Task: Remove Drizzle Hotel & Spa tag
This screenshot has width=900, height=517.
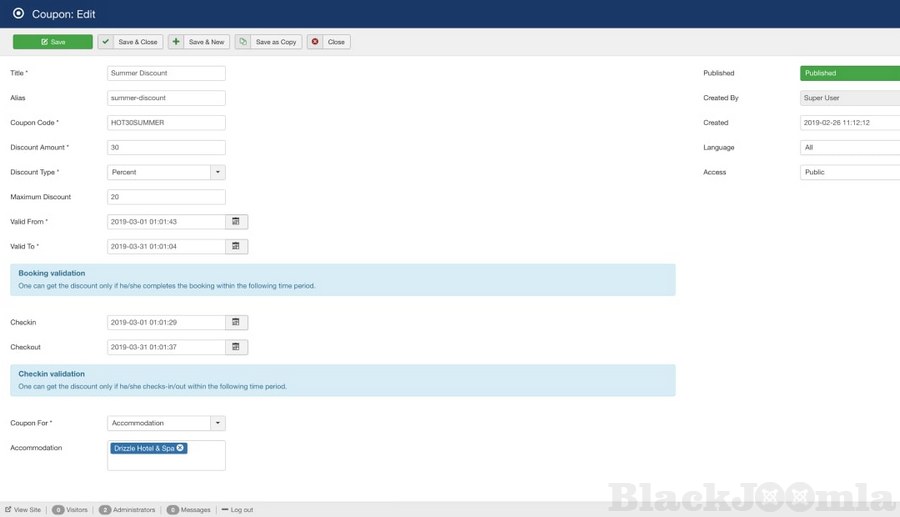Action: pyautogui.click(x=180, y=448)
